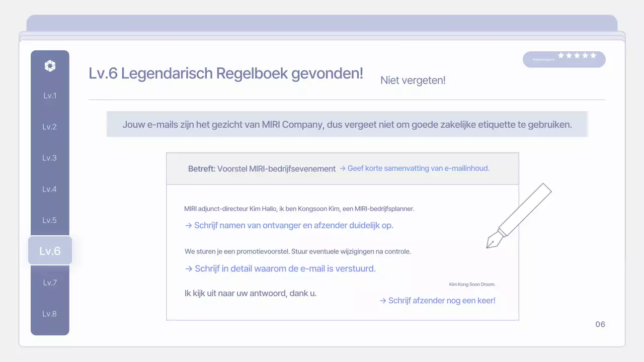The image size is (644, 362).
Task: Select Lv.3 in the sidebar
Action: (50, 158)
